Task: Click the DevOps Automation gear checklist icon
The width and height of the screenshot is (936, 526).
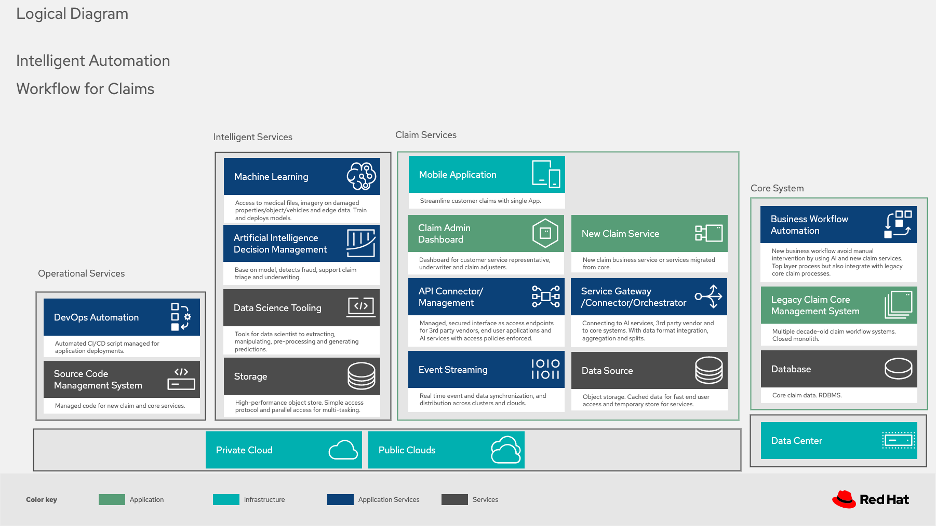Action: click(180, 317)
